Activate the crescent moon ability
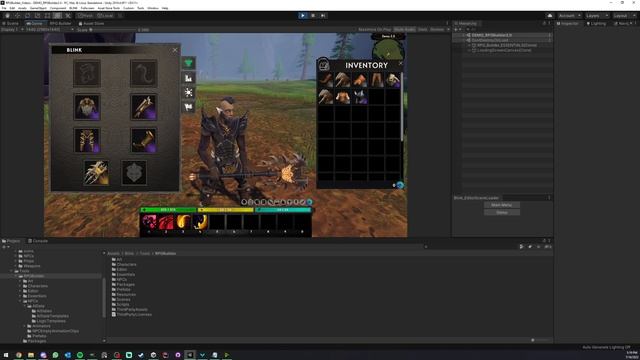This screenshot has height=360, width=640. 200,222
